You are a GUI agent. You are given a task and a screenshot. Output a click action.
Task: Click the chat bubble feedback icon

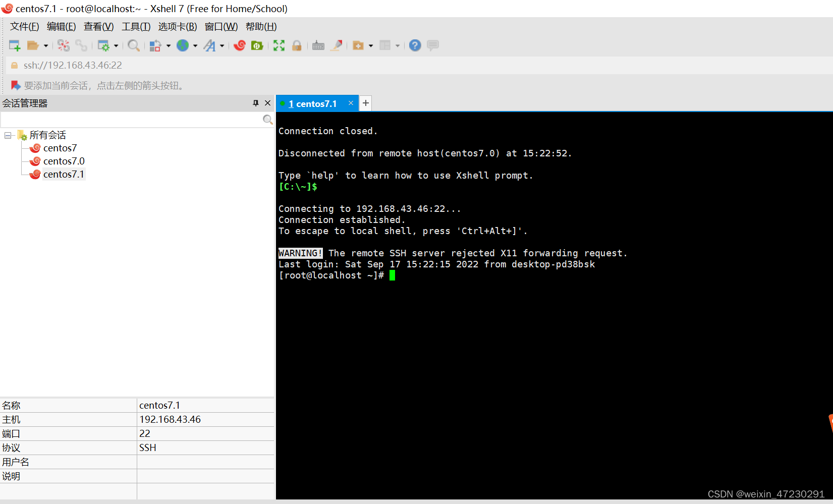(433, 45)
